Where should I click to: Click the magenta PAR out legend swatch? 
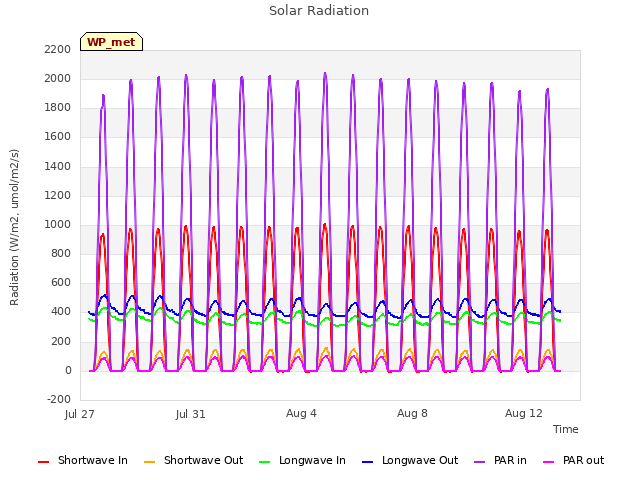tap(549, 462)
